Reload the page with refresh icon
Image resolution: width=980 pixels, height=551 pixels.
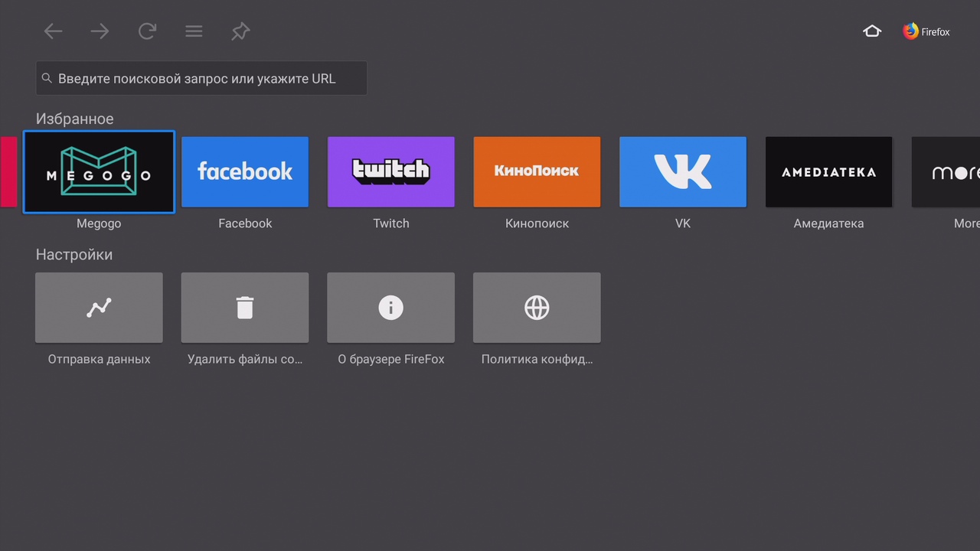[x=147, y=31]
